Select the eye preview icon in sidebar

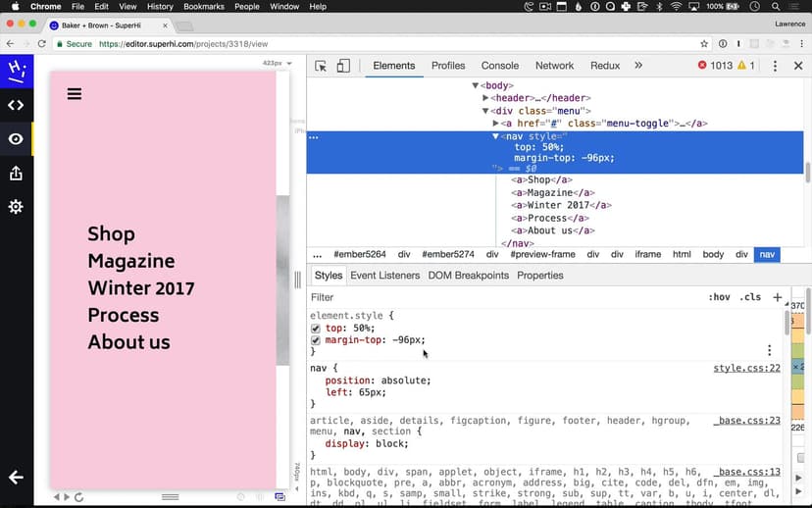click(x=16, y=139)
